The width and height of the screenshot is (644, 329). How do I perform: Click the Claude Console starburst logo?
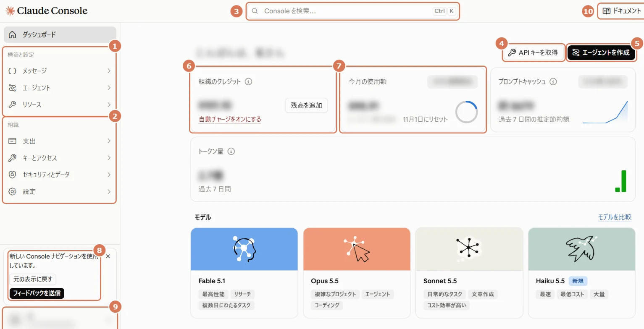[11, 11]
